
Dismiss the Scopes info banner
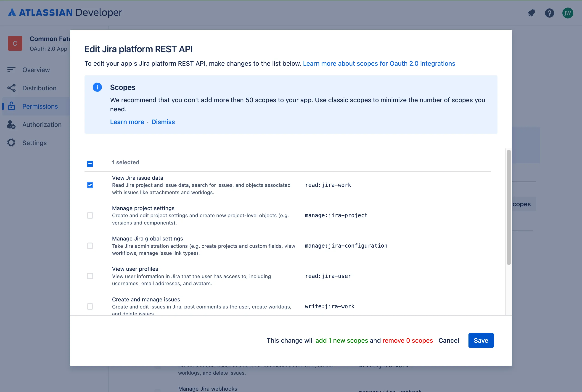[163, 122]
